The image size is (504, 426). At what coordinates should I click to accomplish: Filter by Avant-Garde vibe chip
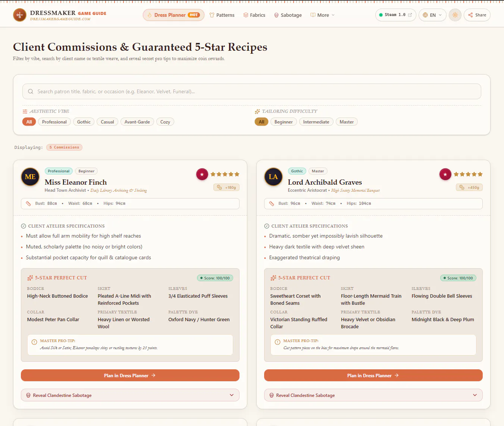pos(137,122)
